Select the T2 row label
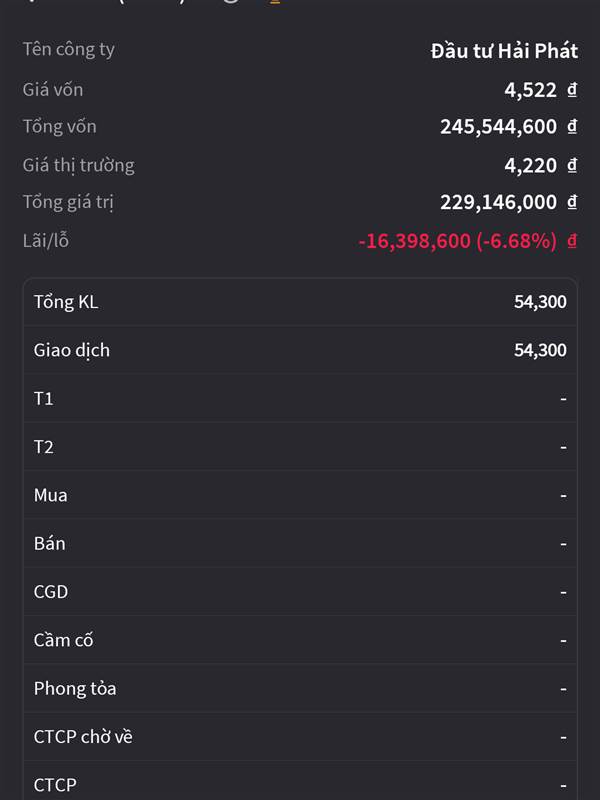The width and height of the screenshot is (600, 800). pos(44,447)
